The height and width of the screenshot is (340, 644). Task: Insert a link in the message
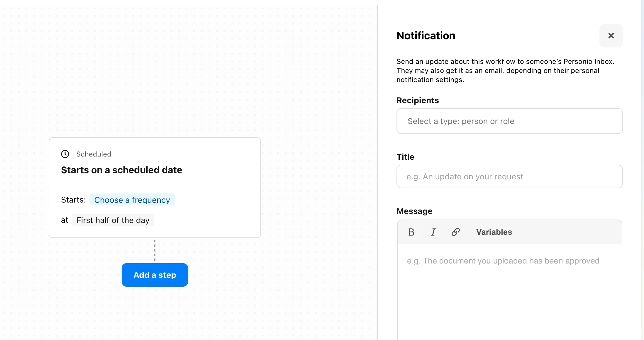[x=455, y=232]
